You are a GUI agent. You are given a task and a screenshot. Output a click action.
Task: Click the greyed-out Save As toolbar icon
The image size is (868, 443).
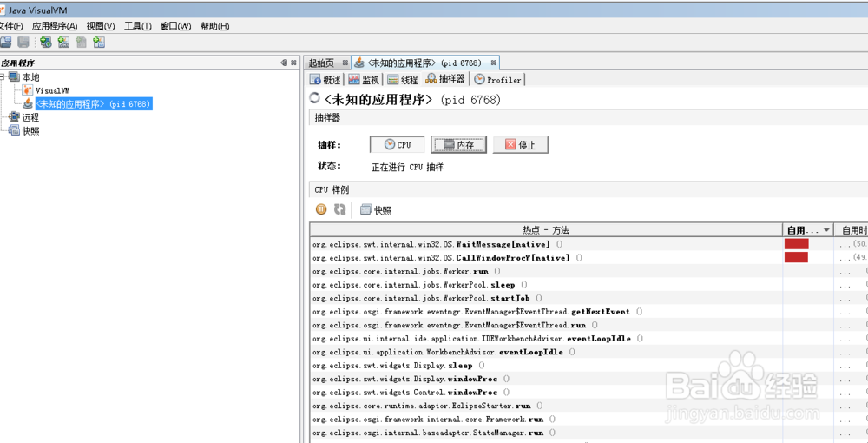click(x=23, y=42)
